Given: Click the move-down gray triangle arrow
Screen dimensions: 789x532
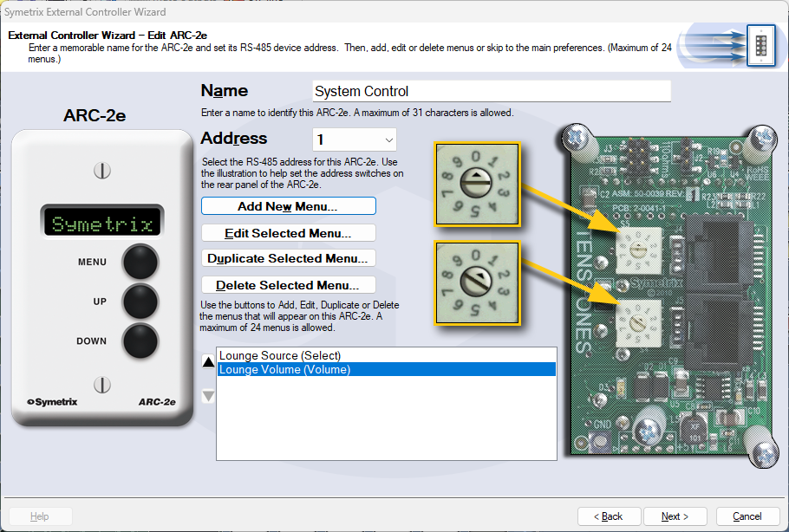Looking at the screenshot, I should pyautogui.click(x=208, y=396).
